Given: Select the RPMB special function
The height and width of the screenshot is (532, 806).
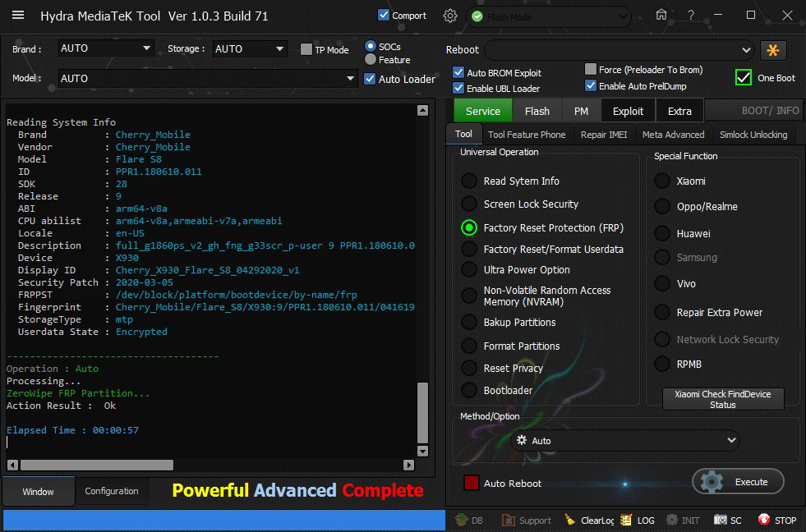Looking at the screenshot, I should [662, 364].
